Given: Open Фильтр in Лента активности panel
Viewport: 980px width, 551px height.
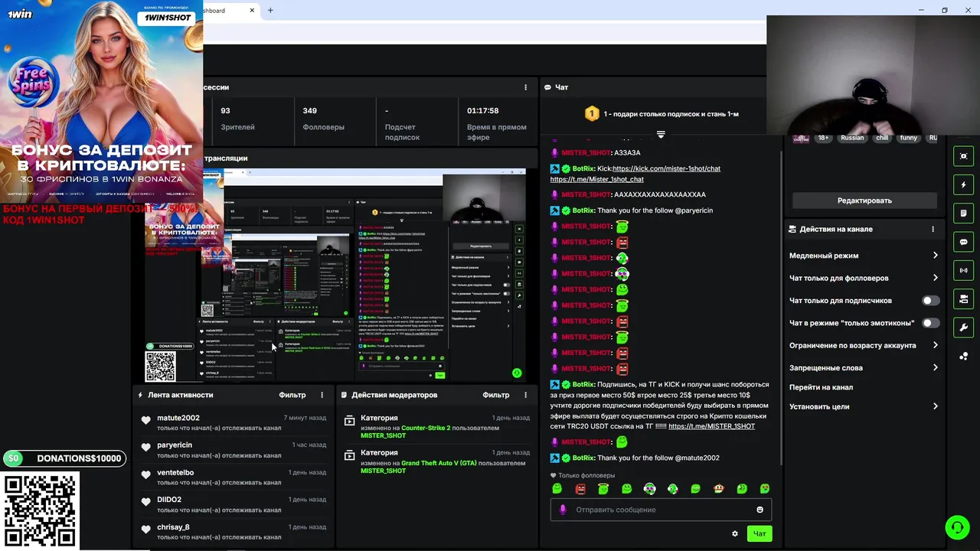Looking at the screenshot, I should (292, 395).
